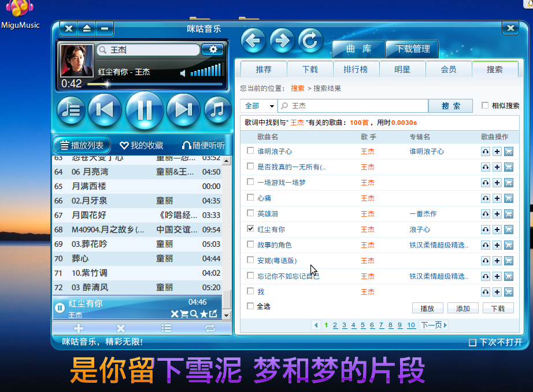Click the 搜索 search button
Screen dimensions: 533x392
(x=450, y=106)
